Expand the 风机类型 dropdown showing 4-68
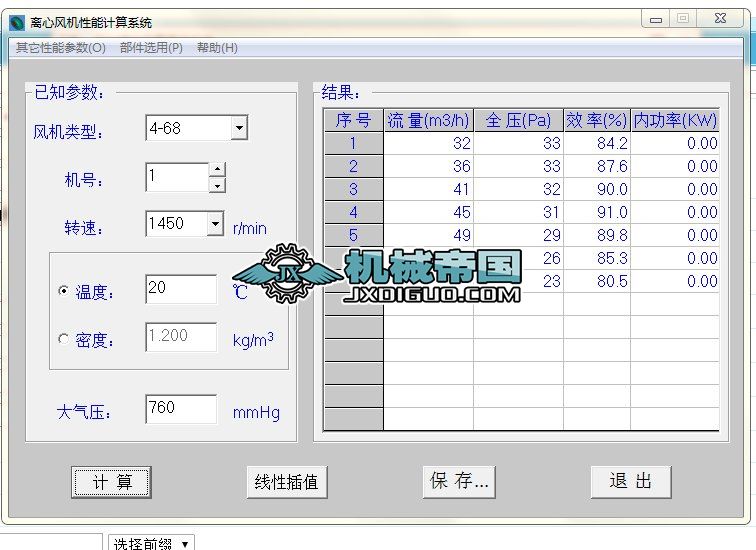756x550 pixels. pos(239,128)
